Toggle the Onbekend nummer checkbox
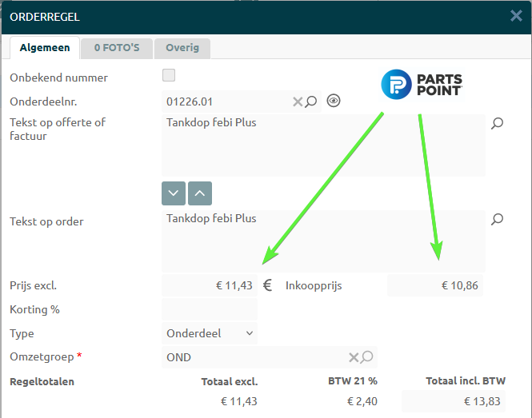532x418 pixels. click(x=169, y=76)
